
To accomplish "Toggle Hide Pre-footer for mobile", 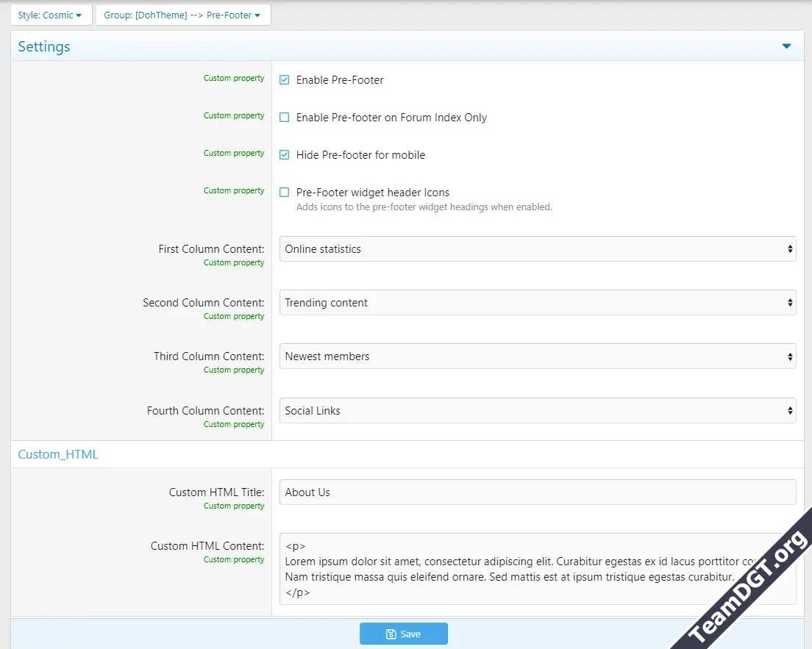I will point(285,155).
